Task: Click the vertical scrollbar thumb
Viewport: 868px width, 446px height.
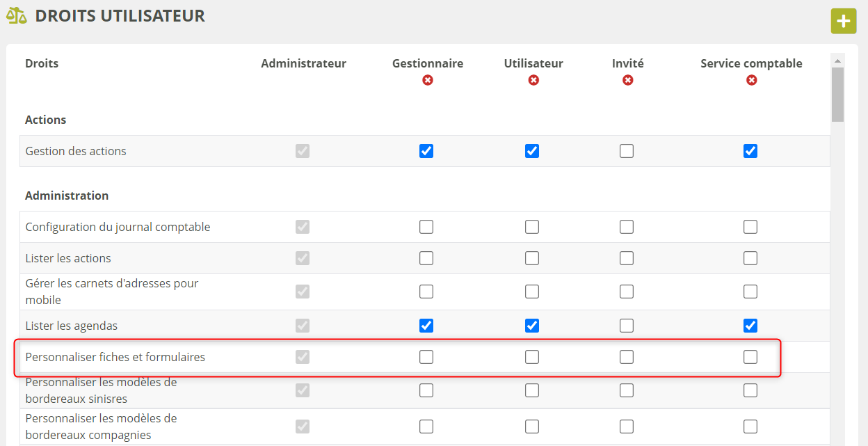Action: pos(837,94)
